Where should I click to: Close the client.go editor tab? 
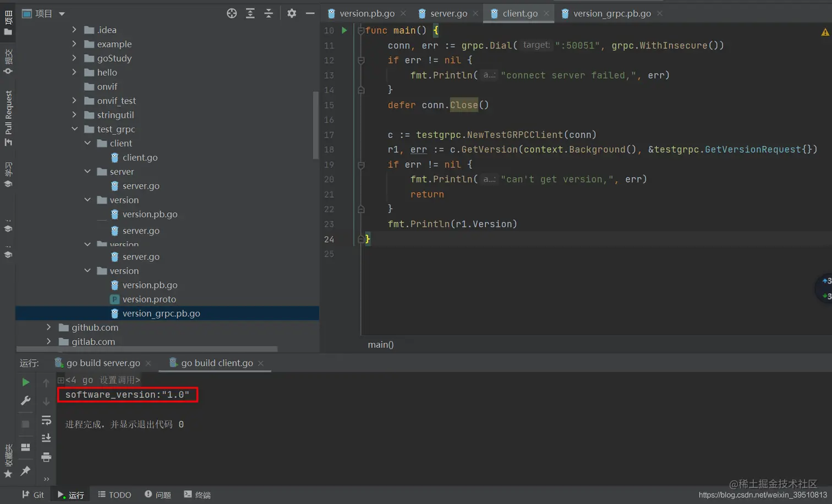[546, 13]
